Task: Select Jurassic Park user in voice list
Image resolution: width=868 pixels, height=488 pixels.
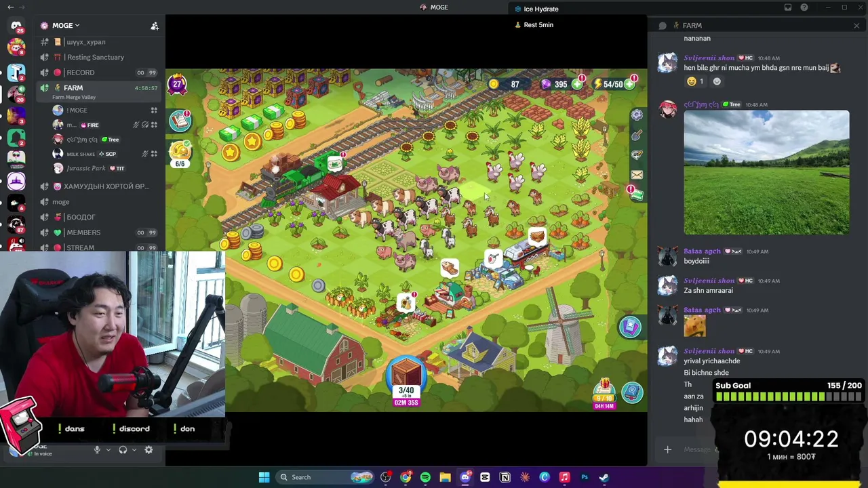Action: pyautogui.click(x=104, y=168)
